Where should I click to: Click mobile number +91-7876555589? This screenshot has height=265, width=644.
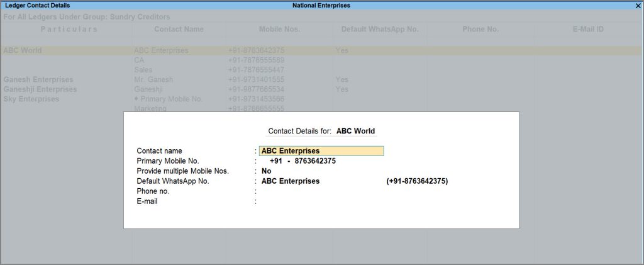(256, 60)
